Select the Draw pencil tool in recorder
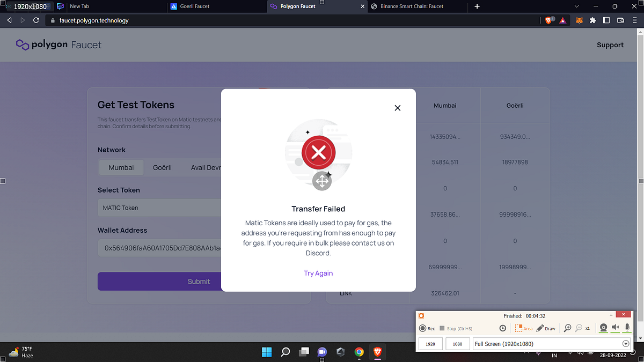The width and height of the screenshot is (644, 362). pyautogui.click(x=540, y=328)
